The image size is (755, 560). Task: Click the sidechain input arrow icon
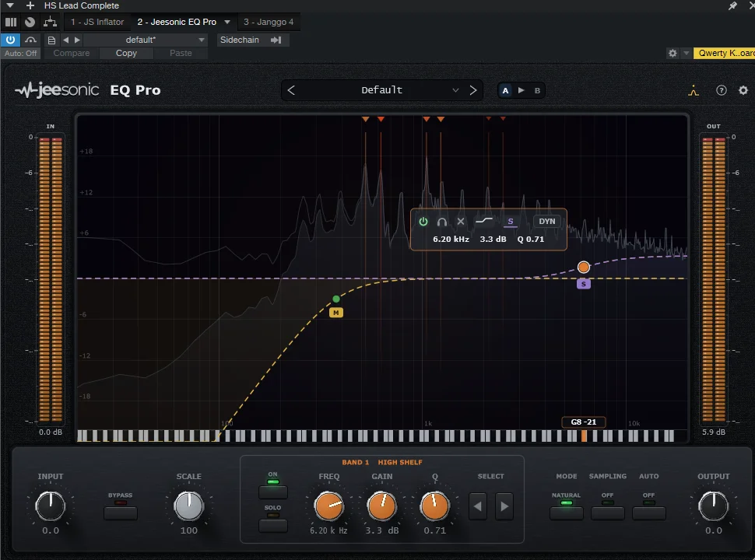tap(276, 40)
